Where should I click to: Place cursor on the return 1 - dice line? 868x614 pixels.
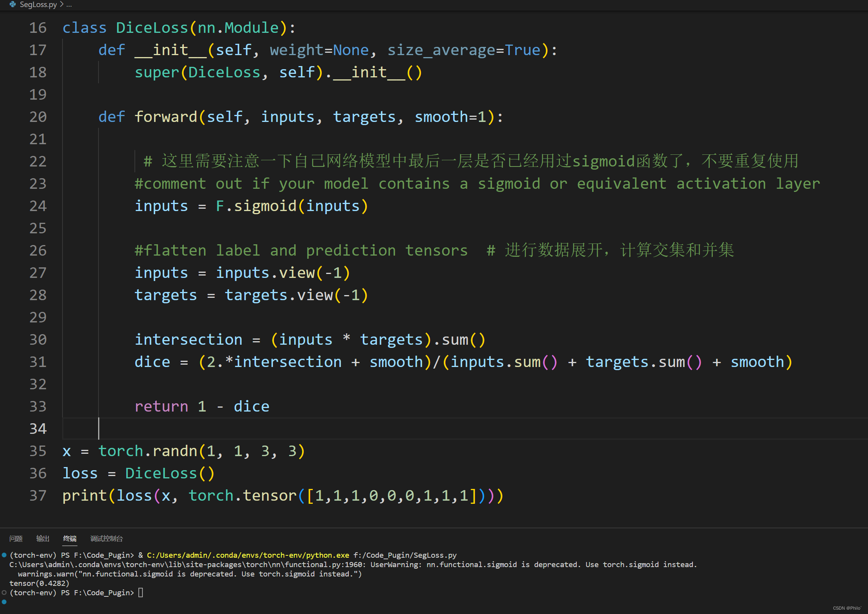click(x=202, y=406)
